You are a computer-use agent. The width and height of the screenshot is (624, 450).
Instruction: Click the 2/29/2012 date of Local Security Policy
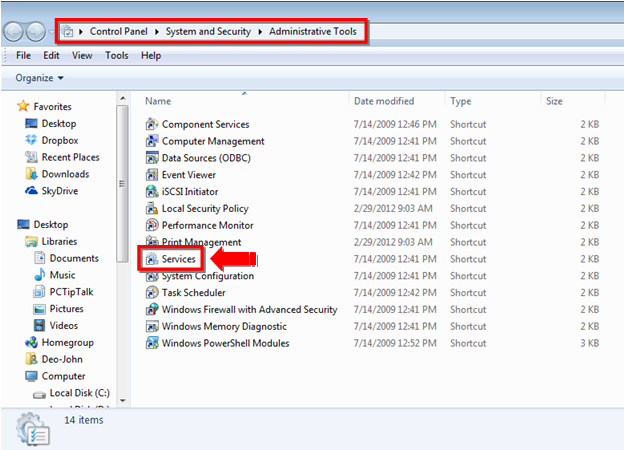pyautogui.click(x=393, y=208)
